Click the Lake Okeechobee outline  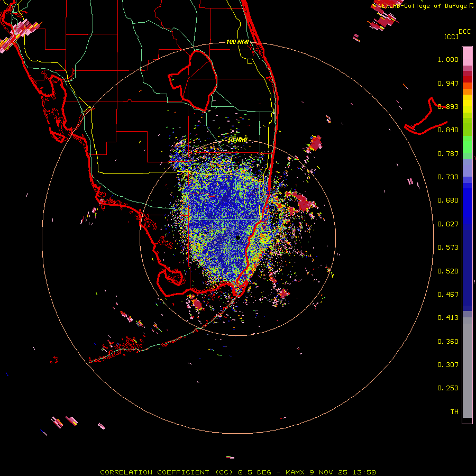coord(193,80)
